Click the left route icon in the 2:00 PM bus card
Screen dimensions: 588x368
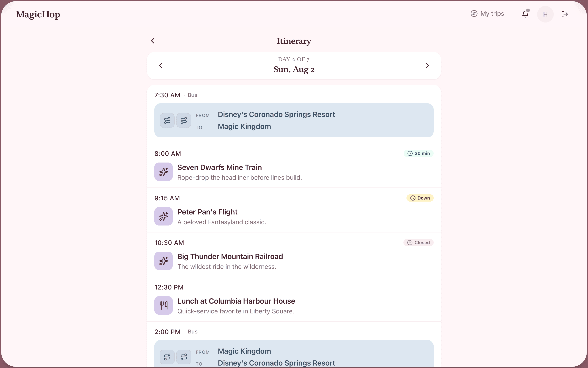[167, 357]
